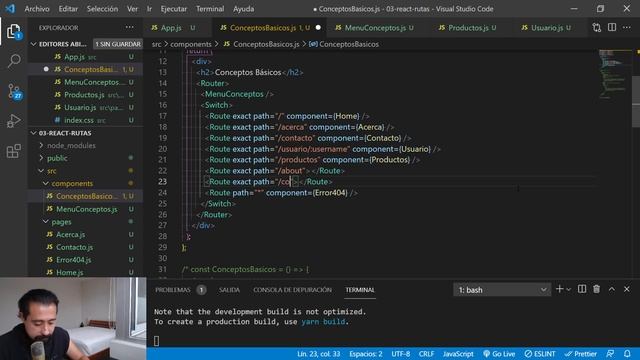Change indentation via Espacios: 2
This screenshot has width=640, height=360.
(x=366, y=353)
